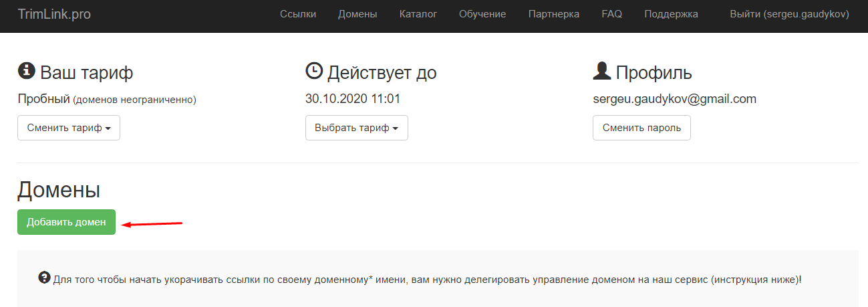Click the Действует до heading text
This screenshot has width=868, height=307.
pos(382,72)
